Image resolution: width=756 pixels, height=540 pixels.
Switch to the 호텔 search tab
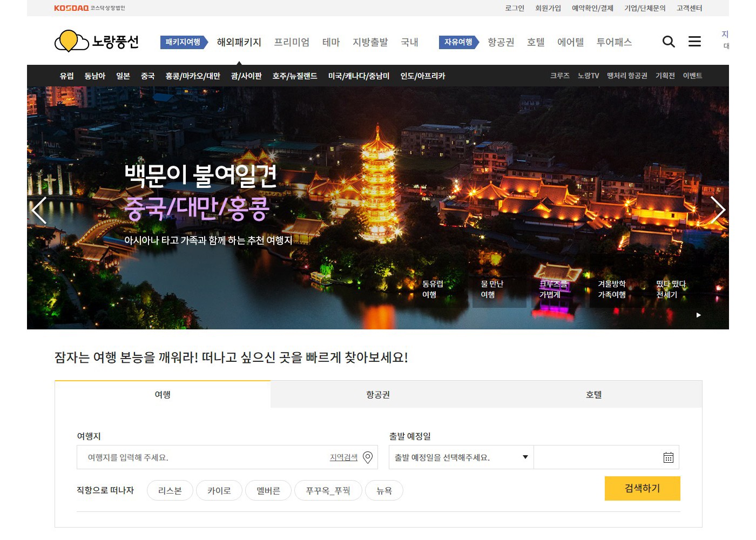[x=593, y=395]
